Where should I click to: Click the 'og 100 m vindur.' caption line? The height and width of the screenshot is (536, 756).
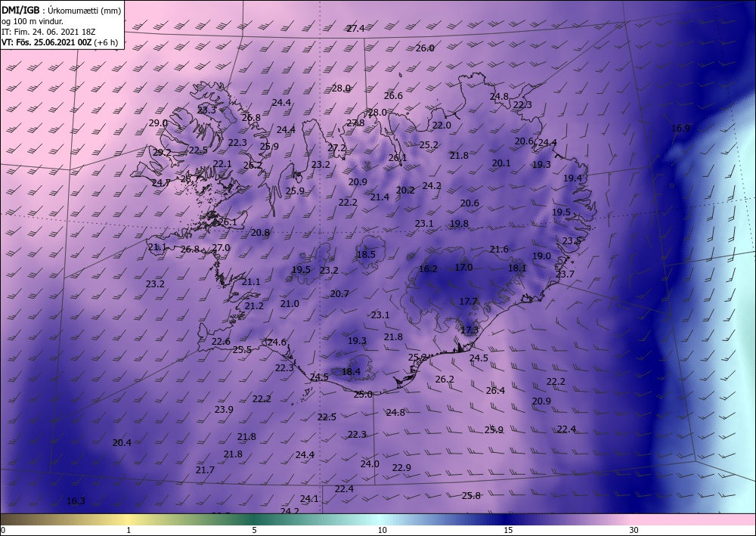click(33, 22)
